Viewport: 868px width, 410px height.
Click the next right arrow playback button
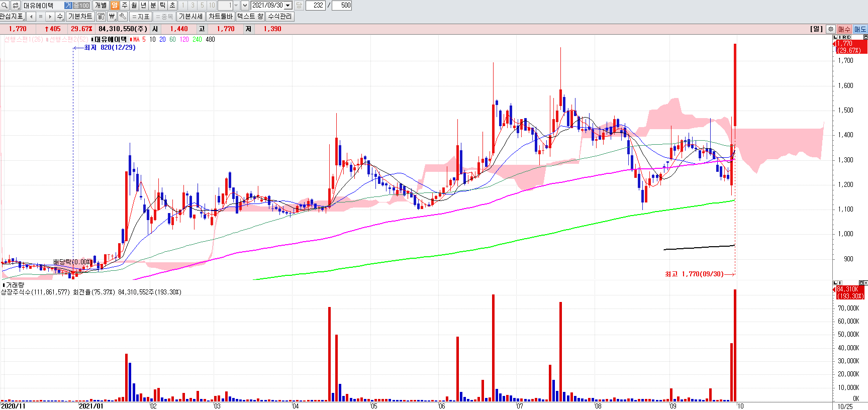pos(50,16)
